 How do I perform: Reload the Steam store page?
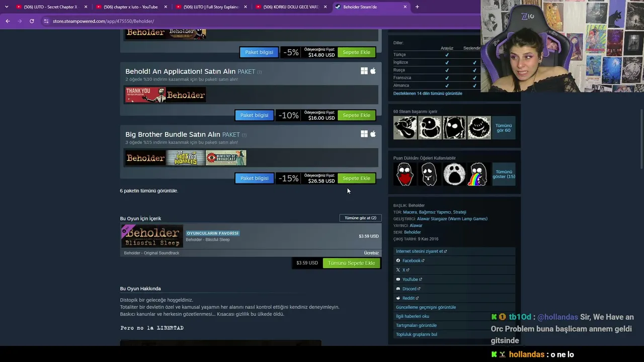(32, 21)
